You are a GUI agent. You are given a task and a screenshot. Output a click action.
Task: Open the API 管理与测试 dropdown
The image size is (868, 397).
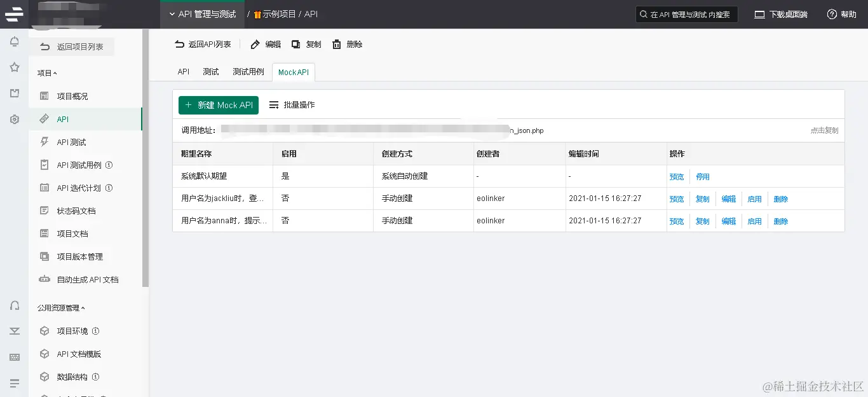point(202,14)
